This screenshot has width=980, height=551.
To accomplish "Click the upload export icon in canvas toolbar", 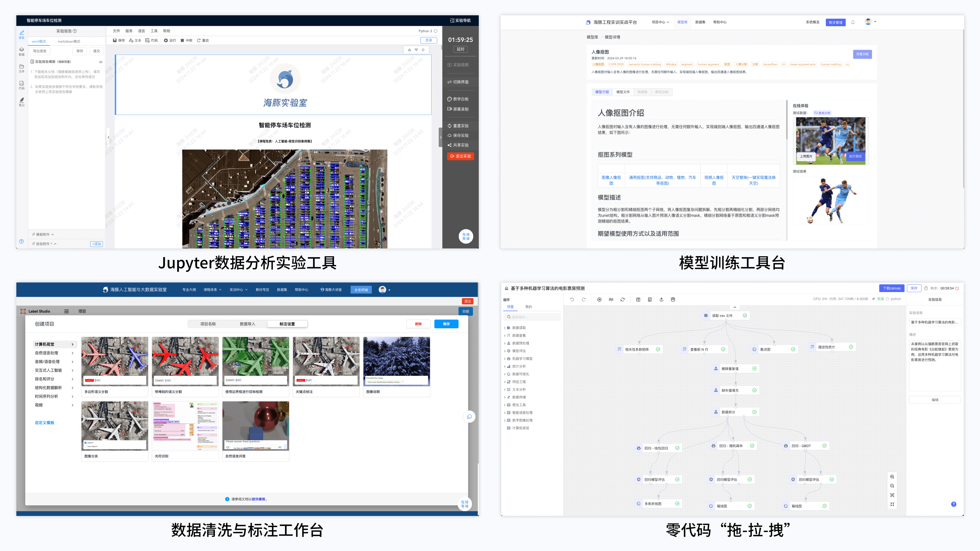I will [661, 300].
